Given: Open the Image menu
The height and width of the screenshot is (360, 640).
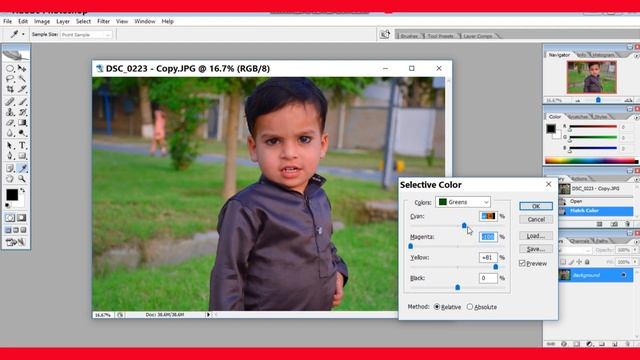Looking at the screenshot, I should pos(42,21).
